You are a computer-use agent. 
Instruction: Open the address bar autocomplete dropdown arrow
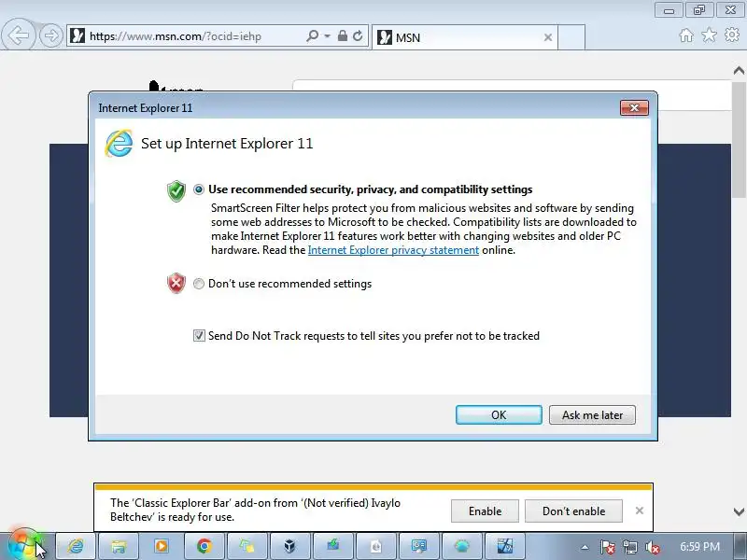pos(328,36)
